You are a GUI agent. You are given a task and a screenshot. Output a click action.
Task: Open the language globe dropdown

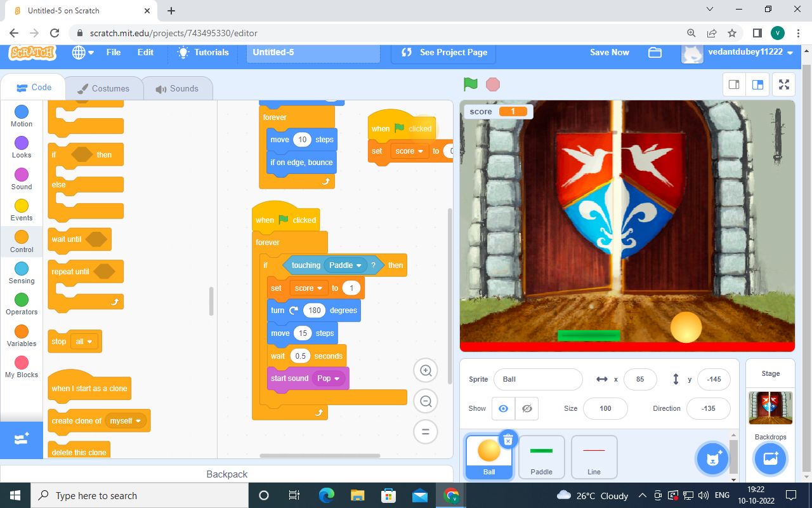click(x=82, y=53)
